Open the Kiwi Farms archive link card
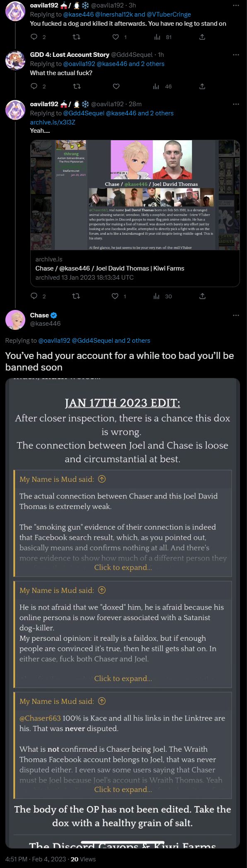The height and width of the screenshot is (868, 247). [135, 214]
